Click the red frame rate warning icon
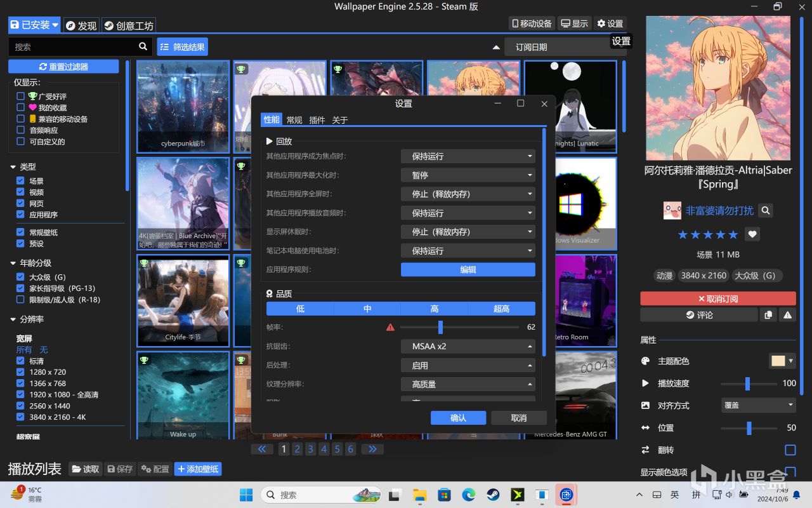 (x=390, y=327)
